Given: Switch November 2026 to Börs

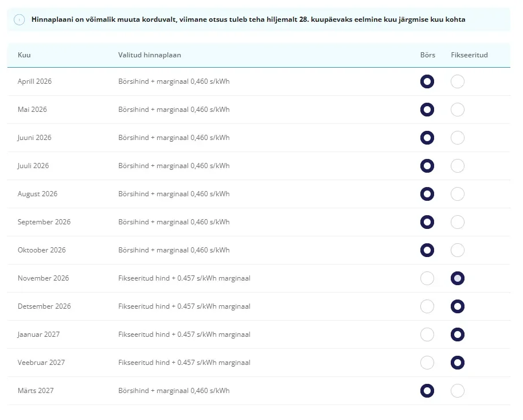Looking at the screenshot, I should (427, 278).
